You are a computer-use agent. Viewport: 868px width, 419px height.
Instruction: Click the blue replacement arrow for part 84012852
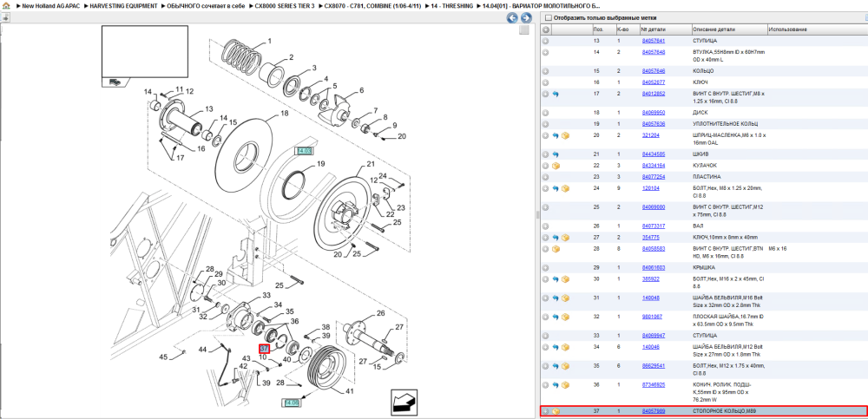pyautogui.click(x=556, y=94)
